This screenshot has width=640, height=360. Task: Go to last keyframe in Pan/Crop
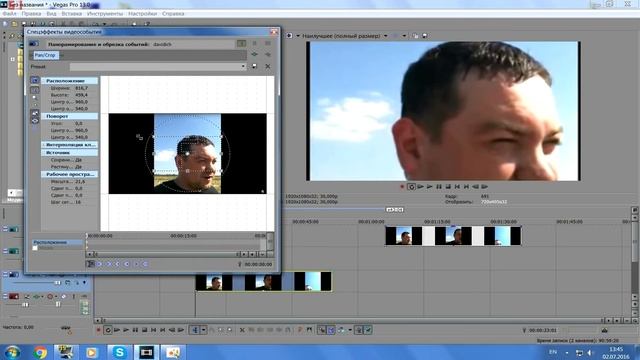[x=127, y=264]
